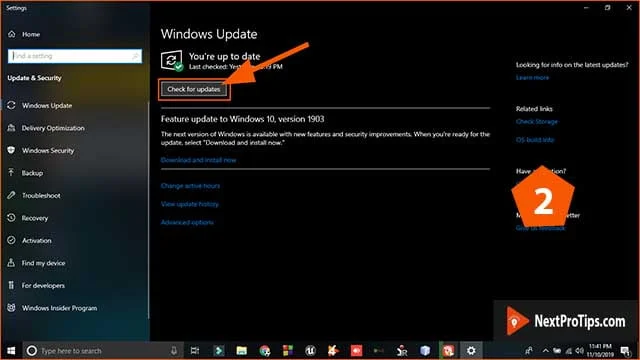
Task: Click the Check for updates button
Action: pyautogui.click(x=194, y=89)
